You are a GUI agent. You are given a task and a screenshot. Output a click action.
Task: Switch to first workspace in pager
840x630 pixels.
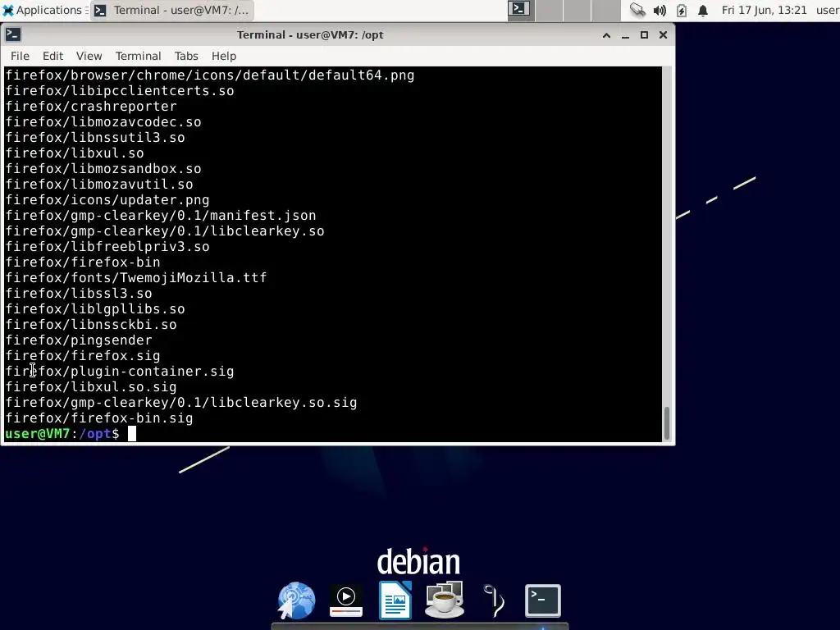pos(521,10)
